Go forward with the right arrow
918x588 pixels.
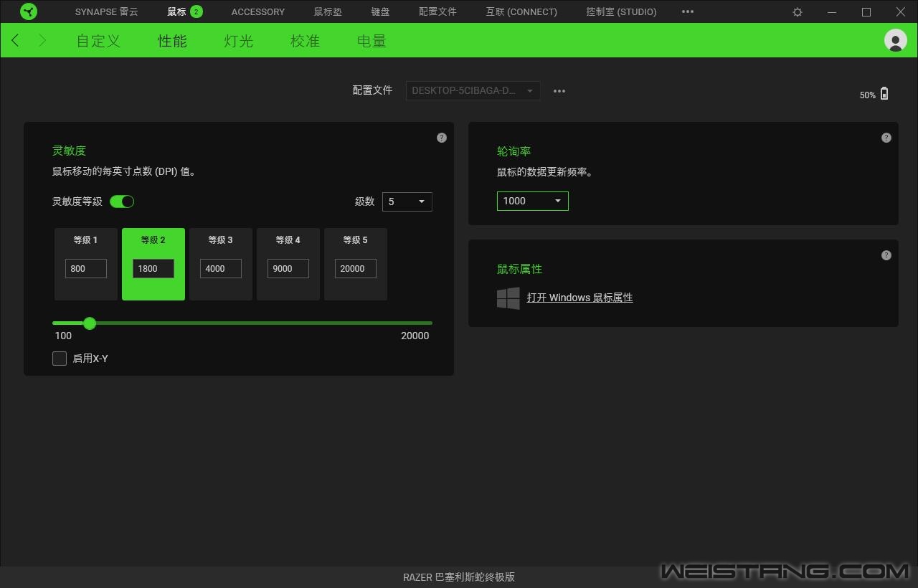pyautogui.click(x=42, y=40)
